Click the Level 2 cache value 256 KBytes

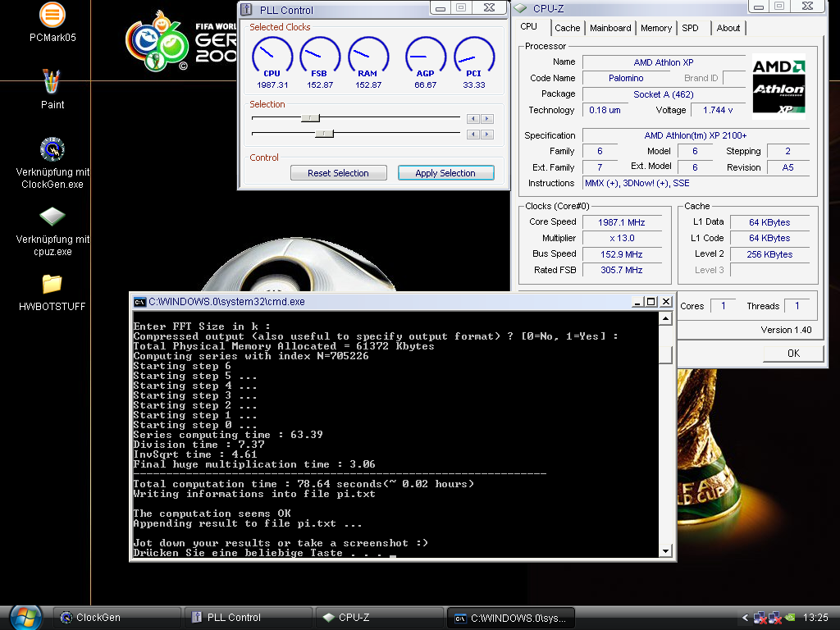(x=769, y=254)
